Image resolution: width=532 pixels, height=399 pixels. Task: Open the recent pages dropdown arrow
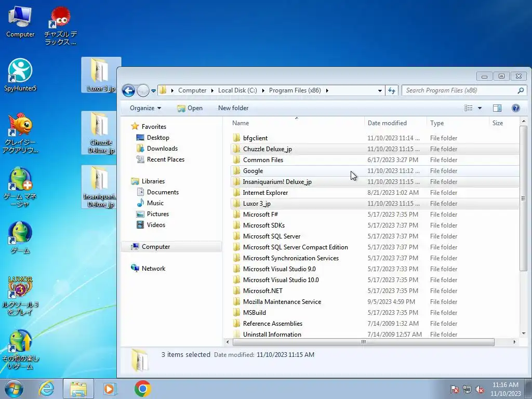(x=153, y=91)
